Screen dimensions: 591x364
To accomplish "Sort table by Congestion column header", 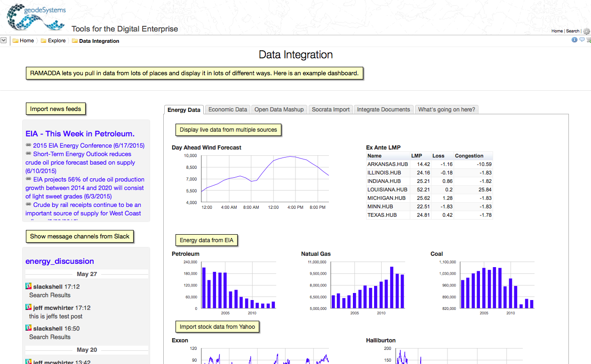I will click(x=473, y=156).
